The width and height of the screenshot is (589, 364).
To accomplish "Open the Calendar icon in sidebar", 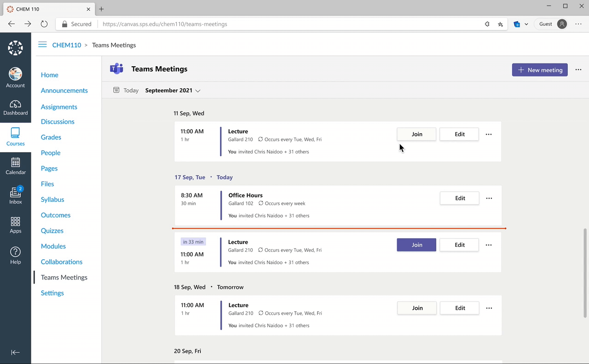I will coord(15,165).
